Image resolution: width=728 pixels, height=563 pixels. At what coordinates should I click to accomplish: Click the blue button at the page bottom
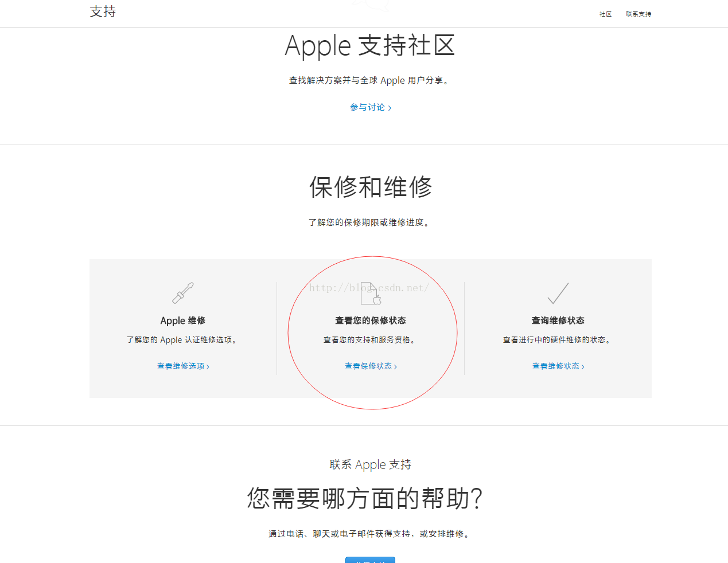click(371, 560)
